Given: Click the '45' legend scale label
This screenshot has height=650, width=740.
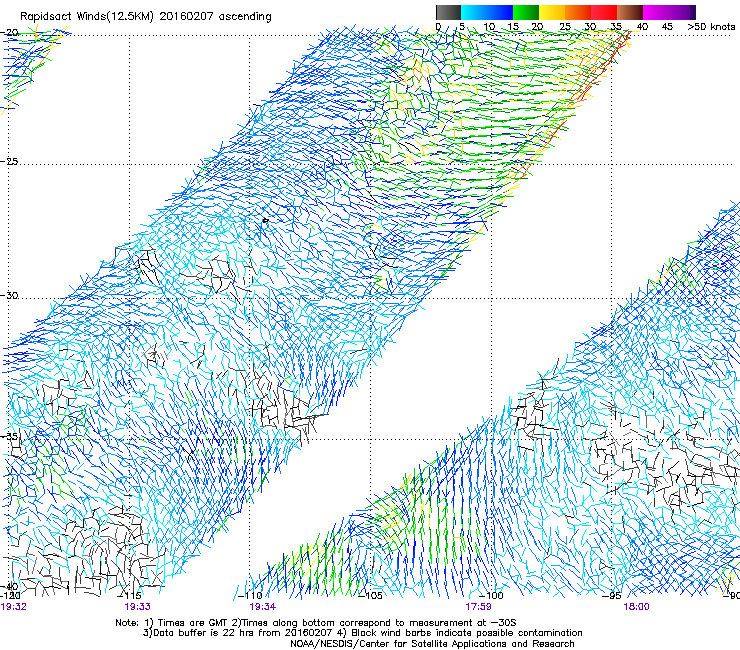Looking at the screenshot, I should click(x=667, y=27).
